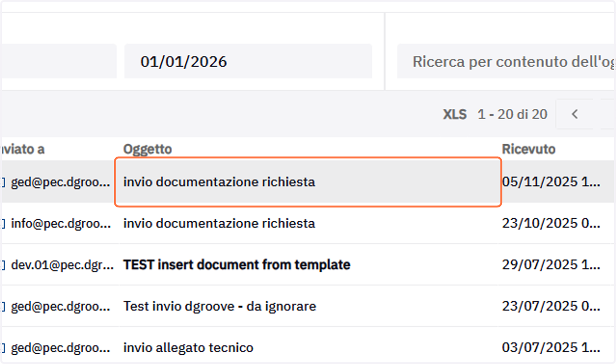Click the received date 23/07/2025 cell
Viewport: 616px width, 364px height.
tap(551, 306)
